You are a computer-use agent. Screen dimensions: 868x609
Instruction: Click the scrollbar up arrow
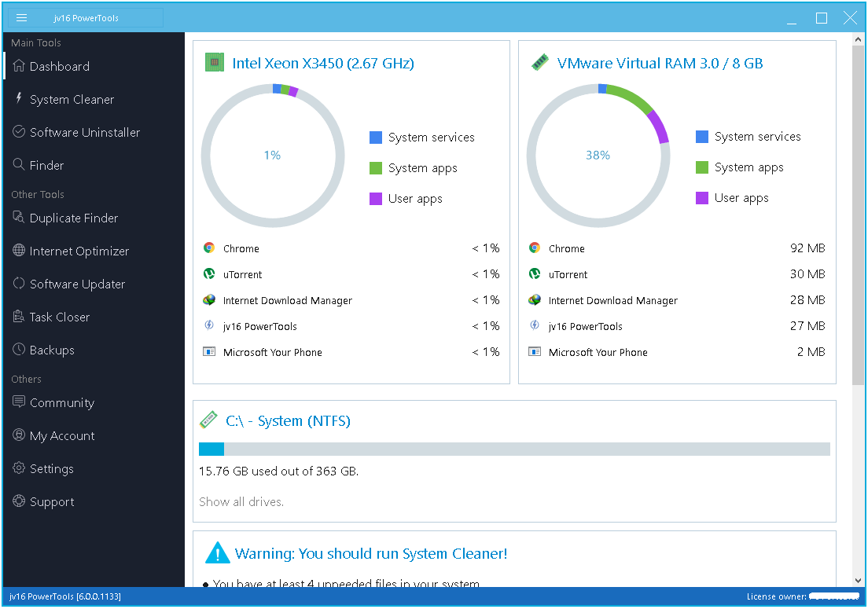858,39
